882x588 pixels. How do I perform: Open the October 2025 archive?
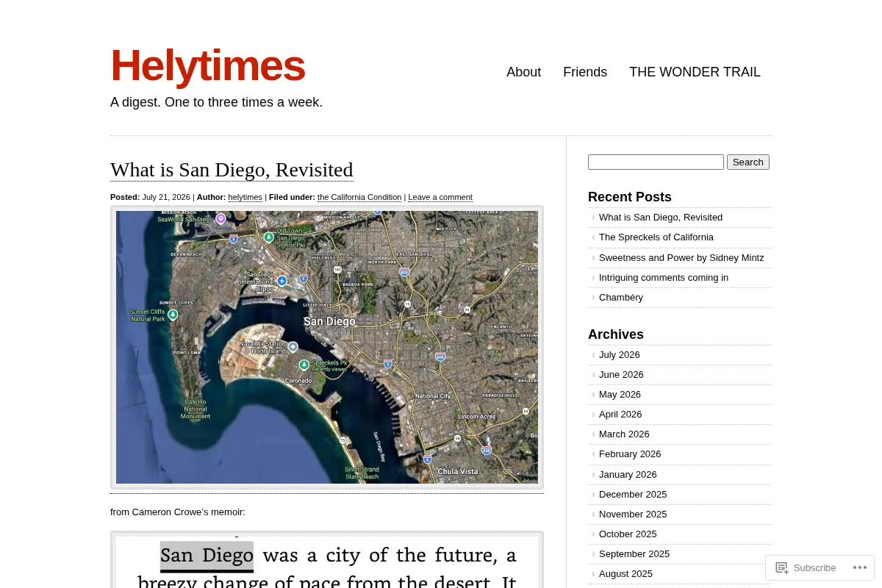coord(628,534)
